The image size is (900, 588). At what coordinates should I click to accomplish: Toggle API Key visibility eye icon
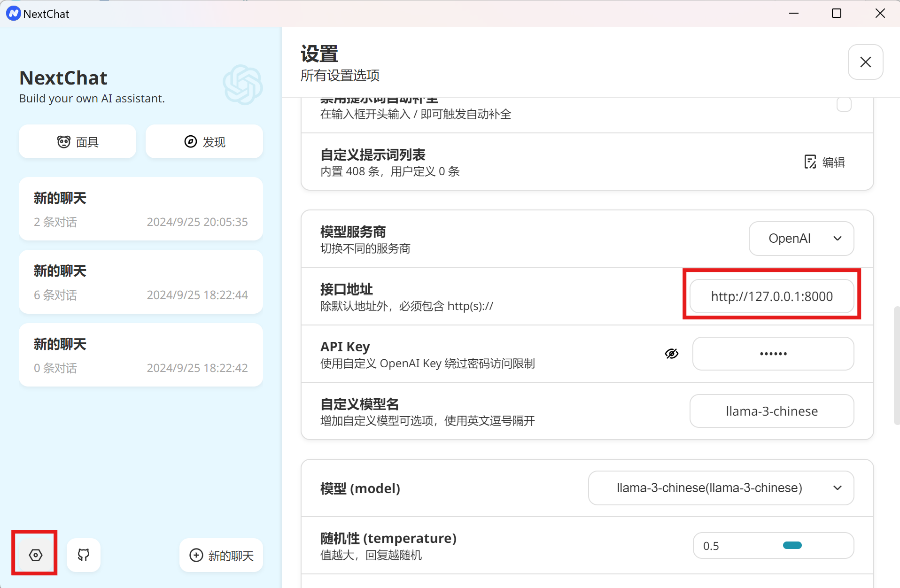click(x=672, y=354)
